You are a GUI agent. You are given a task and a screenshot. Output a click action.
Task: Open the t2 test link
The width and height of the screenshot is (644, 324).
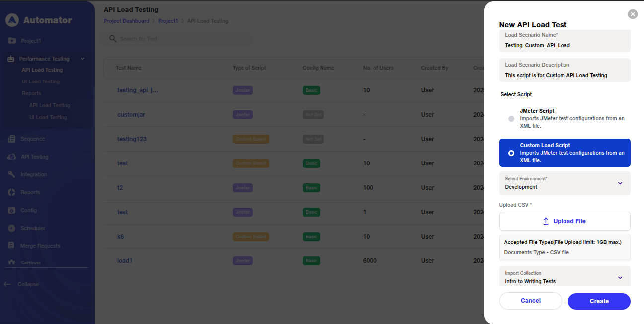pos(120,188)
